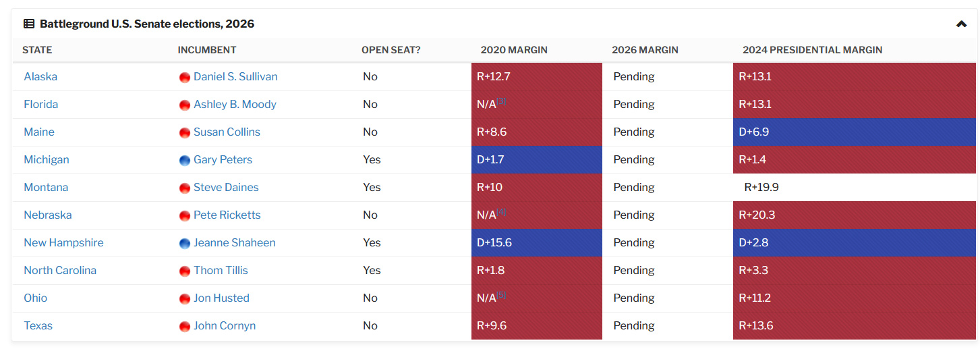Open the New Hampshire state link

[x=63, y=243]
